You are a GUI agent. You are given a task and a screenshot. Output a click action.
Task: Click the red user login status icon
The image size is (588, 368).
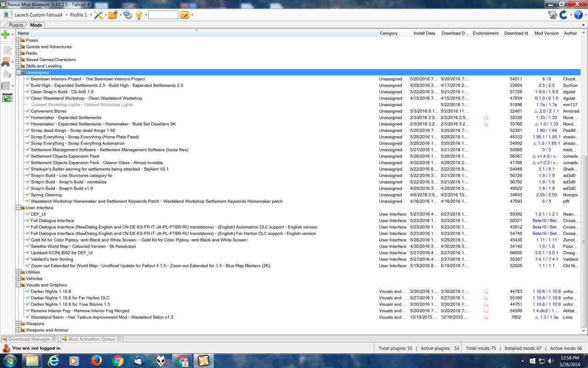coord(6,348)
